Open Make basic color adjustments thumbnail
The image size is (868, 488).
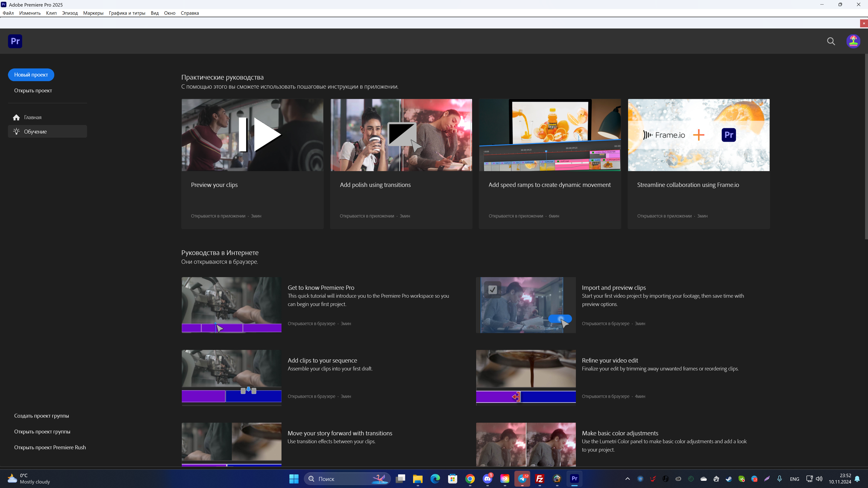click(526, 445)
